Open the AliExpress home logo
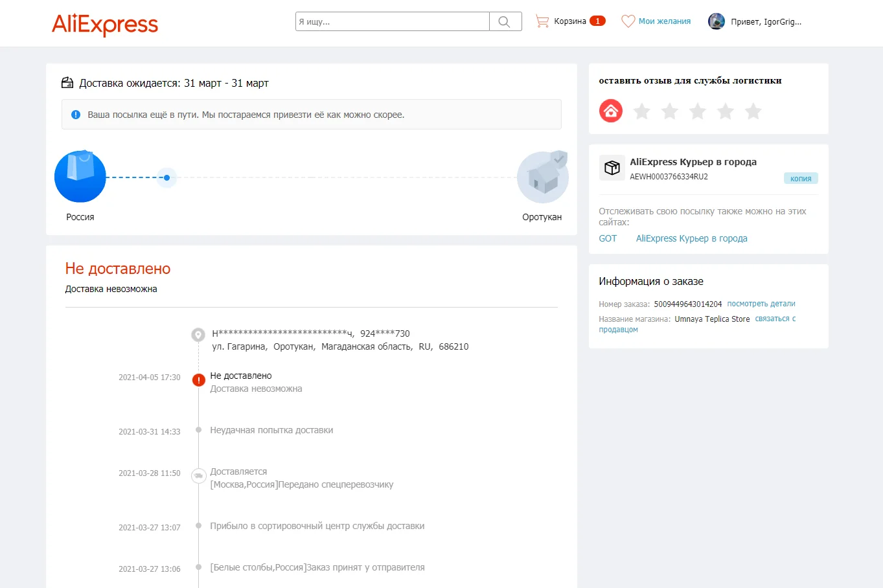The image size is (883, 588). pos(105,24)
